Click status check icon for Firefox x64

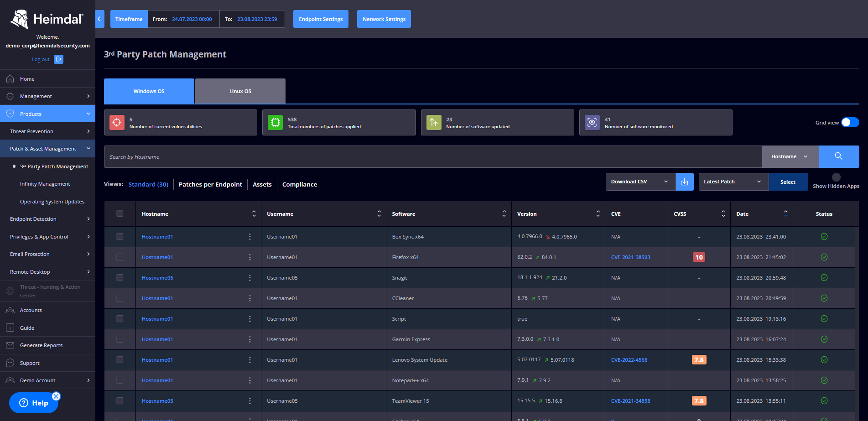pyautogui.click(x=824, y=257)
